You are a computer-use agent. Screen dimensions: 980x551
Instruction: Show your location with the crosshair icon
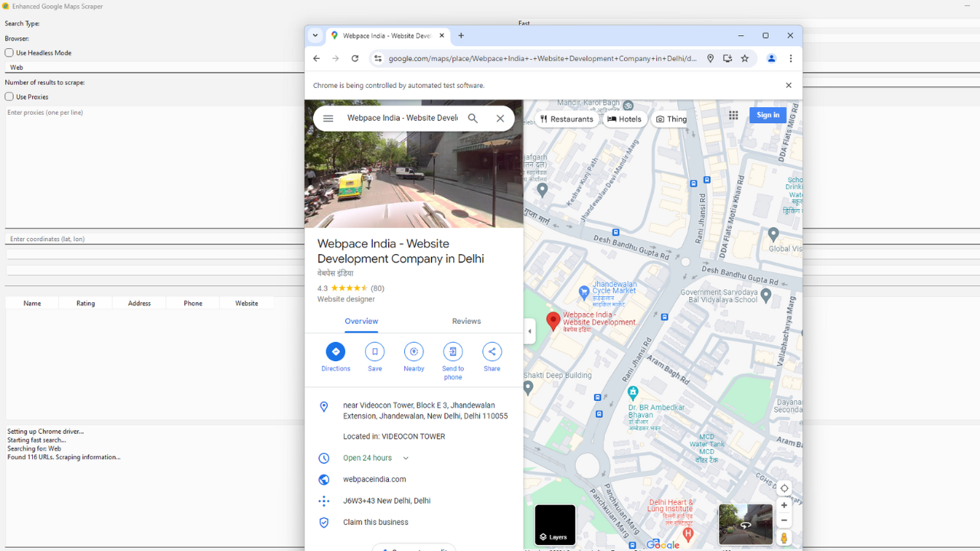pyautogui.click(x=783, y=487)
